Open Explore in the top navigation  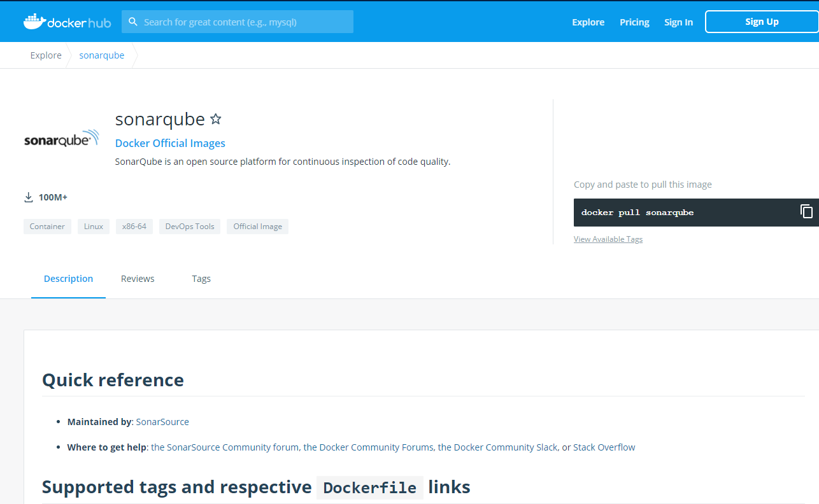(x=587, y=22)
